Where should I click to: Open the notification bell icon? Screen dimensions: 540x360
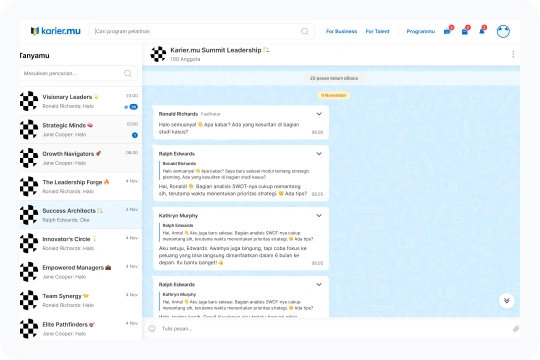[x=482, y=31]
